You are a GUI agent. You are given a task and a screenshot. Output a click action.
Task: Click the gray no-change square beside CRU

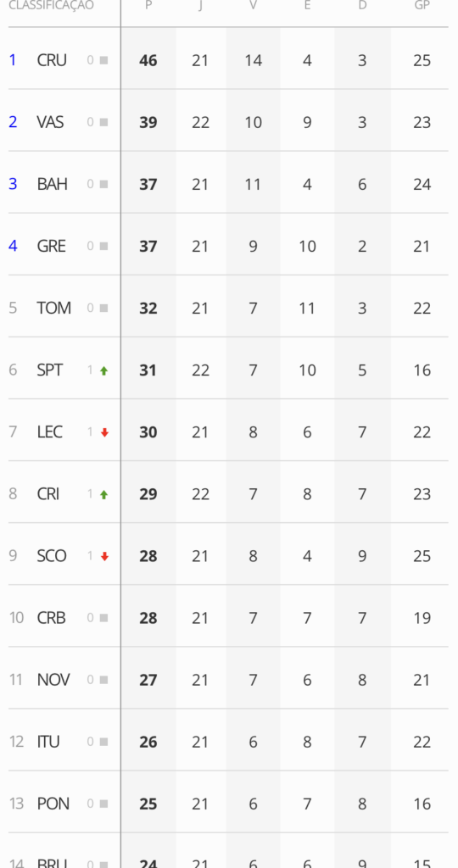[x=103, y=60]
